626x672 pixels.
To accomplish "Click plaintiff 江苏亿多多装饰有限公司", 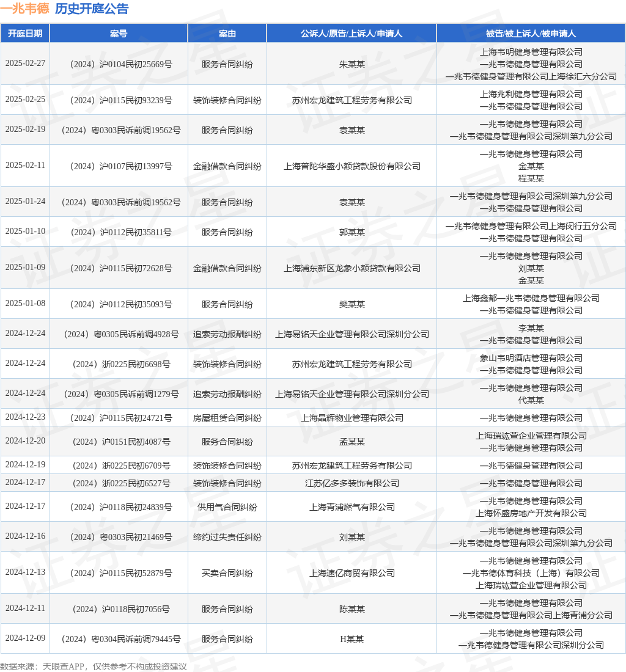I will (x=352, y=483).
